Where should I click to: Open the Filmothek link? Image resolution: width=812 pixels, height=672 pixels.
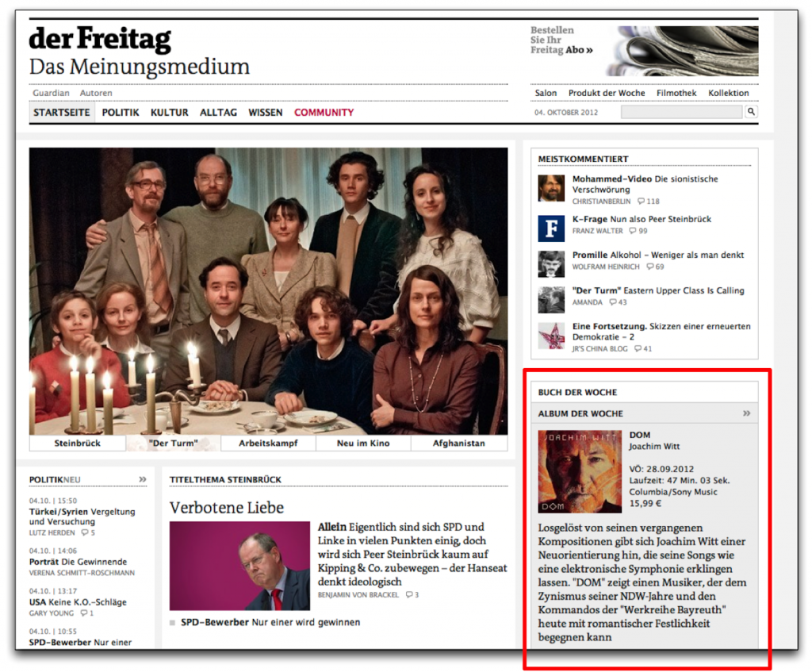point(676,93)
